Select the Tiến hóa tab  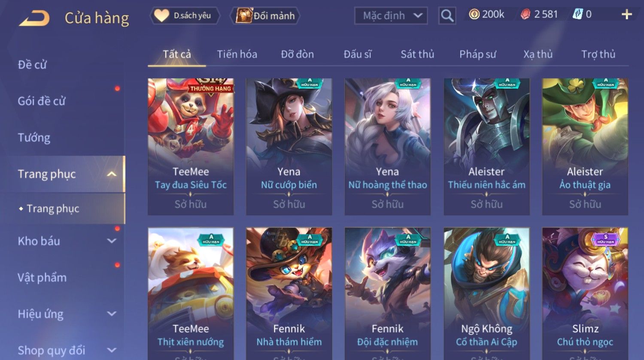pyautogui.click(x=237, y=54)
